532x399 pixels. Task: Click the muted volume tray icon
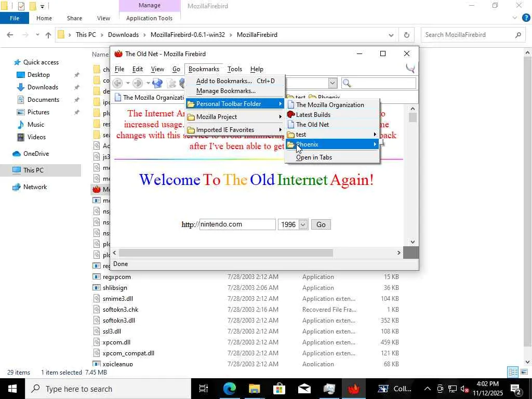click(x=464, y=389)
